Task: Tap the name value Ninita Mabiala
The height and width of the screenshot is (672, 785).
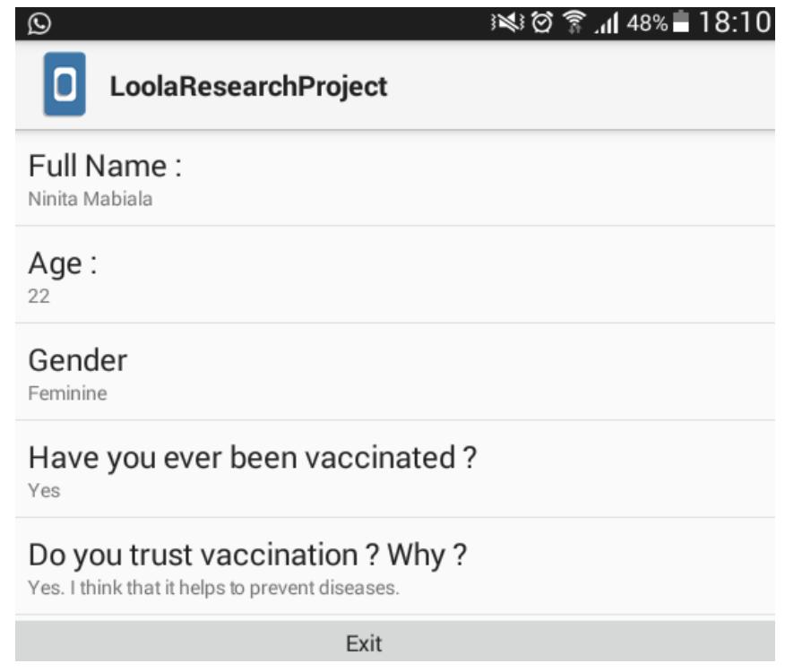Action: click(x=90, y=199)
